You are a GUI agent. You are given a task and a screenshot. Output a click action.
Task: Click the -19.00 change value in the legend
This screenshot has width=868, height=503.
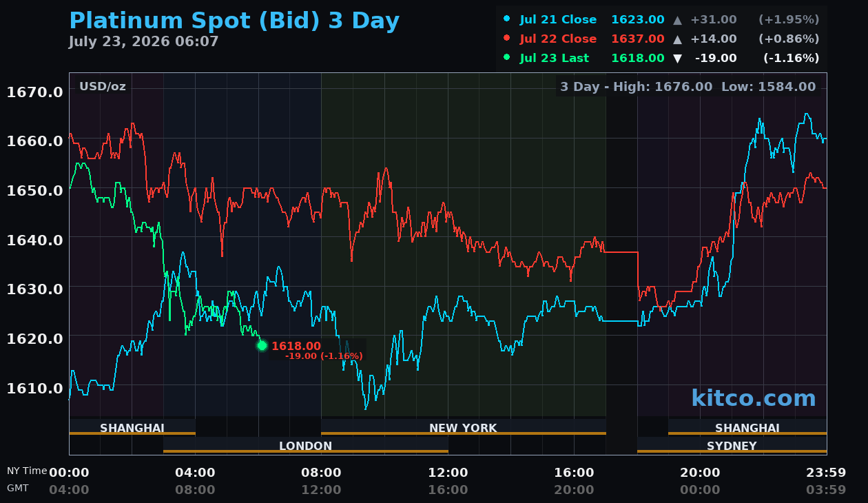(x=716, y=59)
